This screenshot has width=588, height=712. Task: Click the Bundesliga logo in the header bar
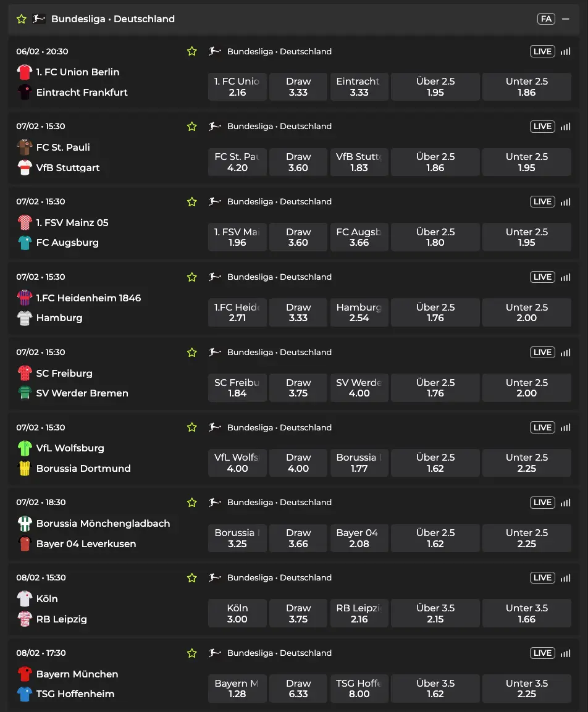point(38,19)
